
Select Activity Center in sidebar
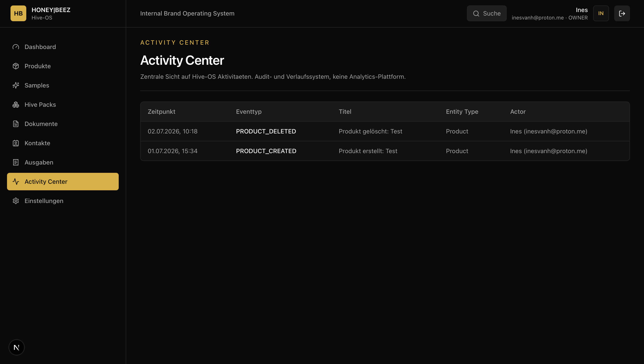coord(63,182)
